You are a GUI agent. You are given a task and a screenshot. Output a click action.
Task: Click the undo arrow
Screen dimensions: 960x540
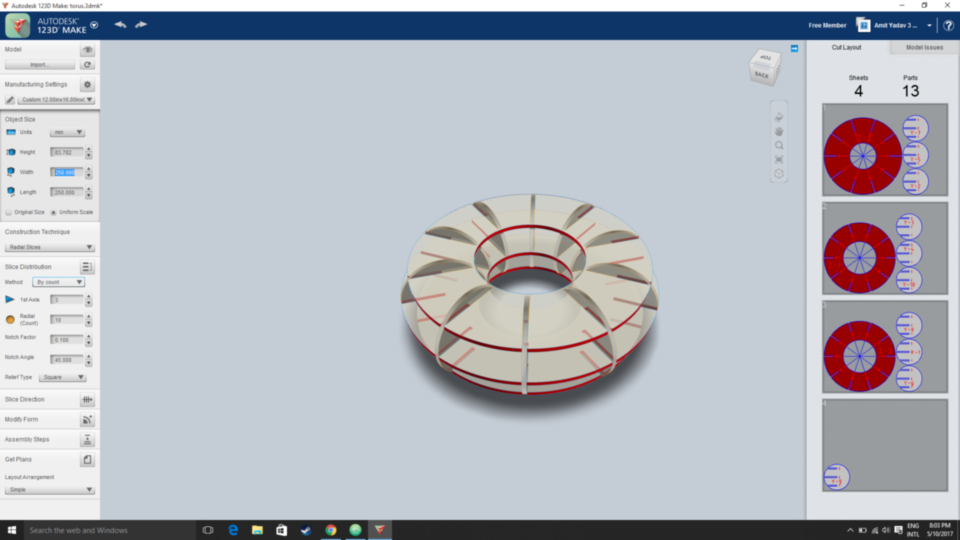[120, 25]
